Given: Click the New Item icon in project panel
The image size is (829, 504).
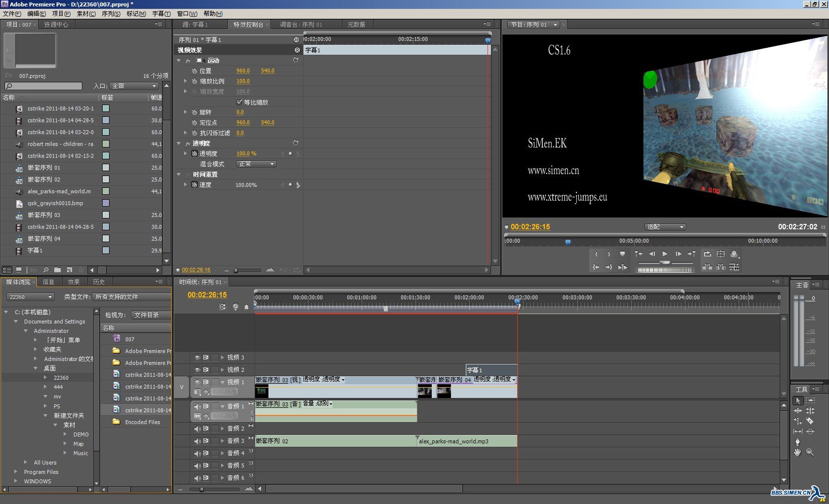Looking at the screenshot, I should coord(70,270).
